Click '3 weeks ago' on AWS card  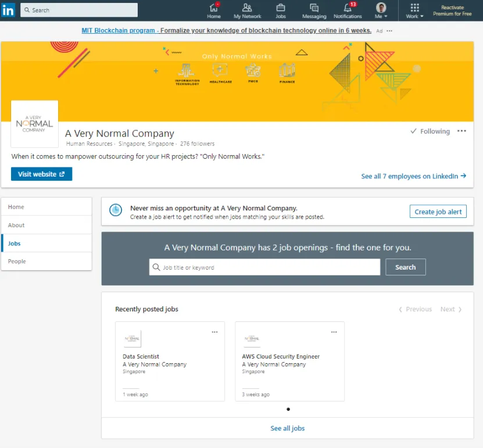256,395
